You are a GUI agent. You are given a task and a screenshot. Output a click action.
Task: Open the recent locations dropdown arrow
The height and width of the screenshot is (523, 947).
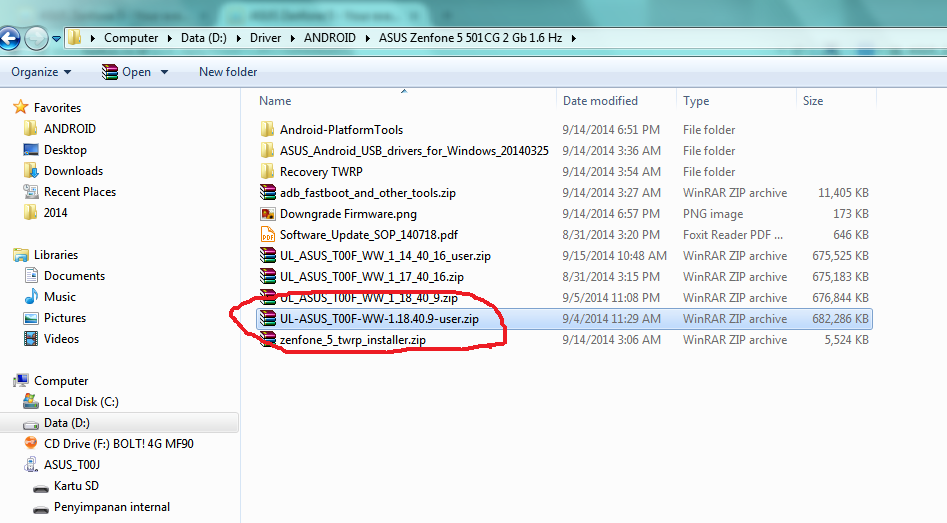pyautogui.click(x=56, y=39)
